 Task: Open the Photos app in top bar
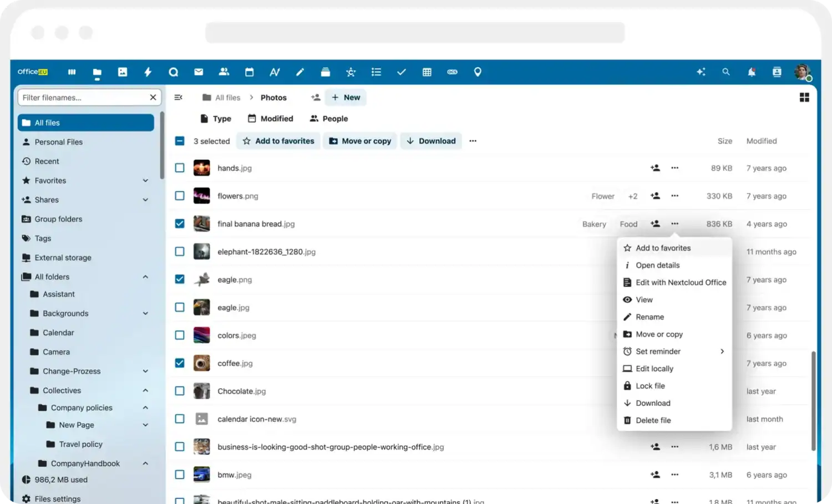pyautogui.click(x=123, y=72)
